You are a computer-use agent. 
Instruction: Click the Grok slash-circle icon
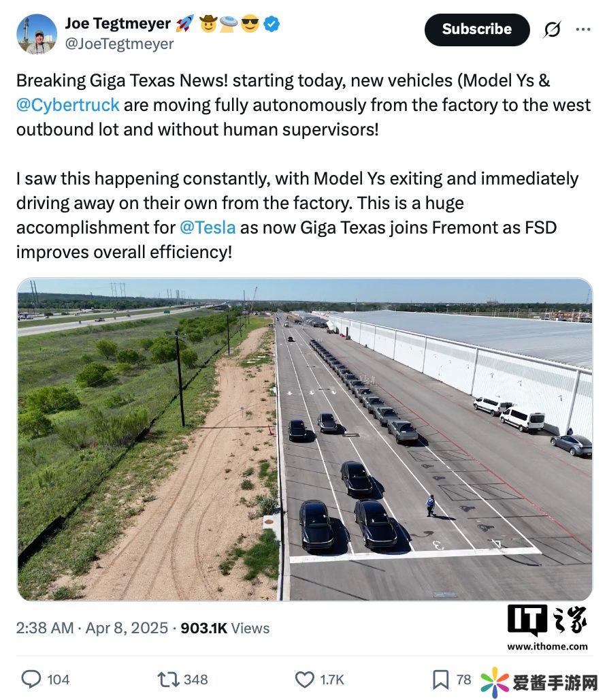(x=553, y=29)
